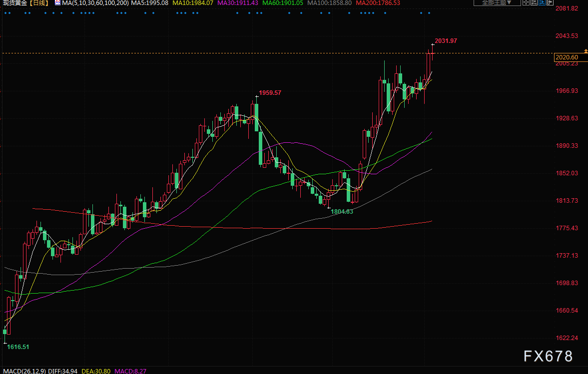Open MA(5,10,30,60,100,200) parameter settings

pos(95,3)
